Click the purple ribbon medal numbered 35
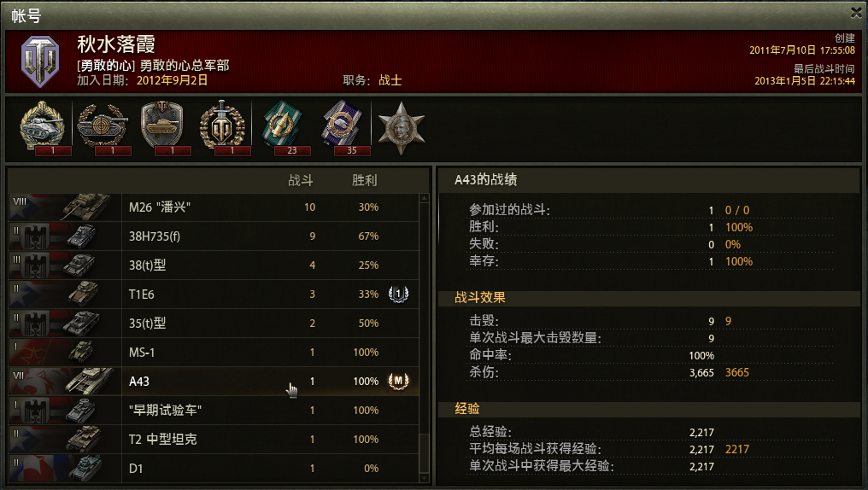 pos(342,126)
